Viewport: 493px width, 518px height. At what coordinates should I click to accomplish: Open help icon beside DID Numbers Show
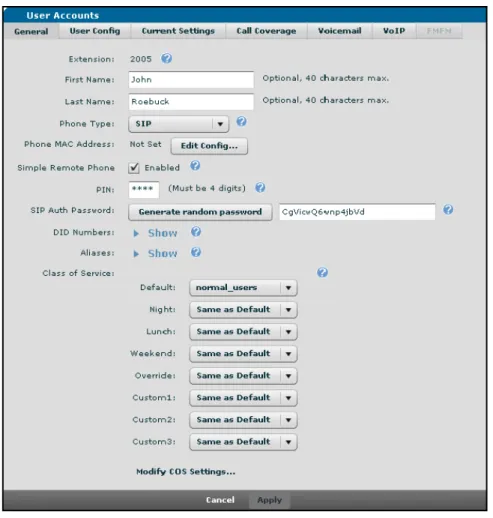196,232
